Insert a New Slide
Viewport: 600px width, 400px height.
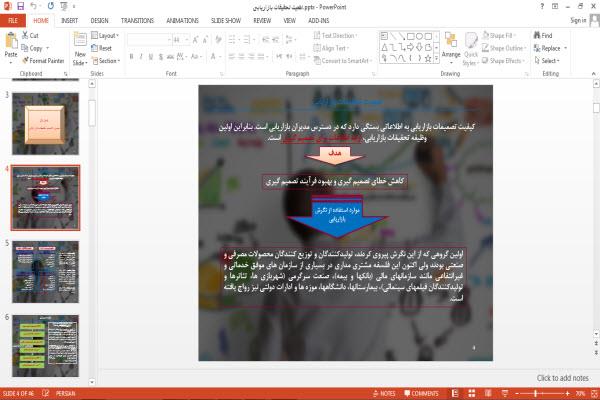(x=80, y=49)
